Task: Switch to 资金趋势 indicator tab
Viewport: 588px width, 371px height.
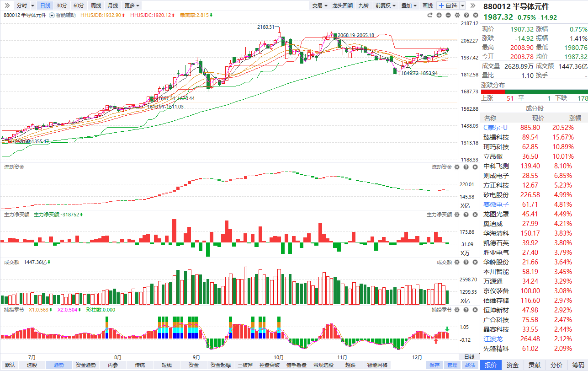Action: [x=86, y=365]
